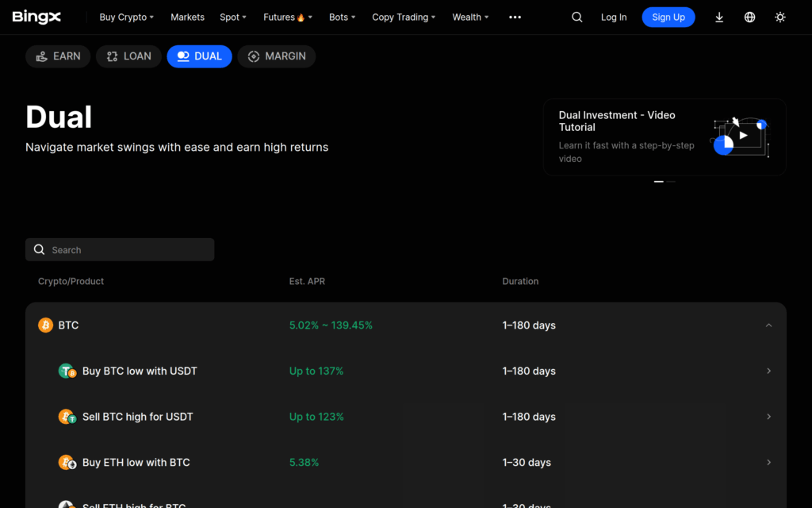Click the 5.38% APR value

tap(304, 463)
